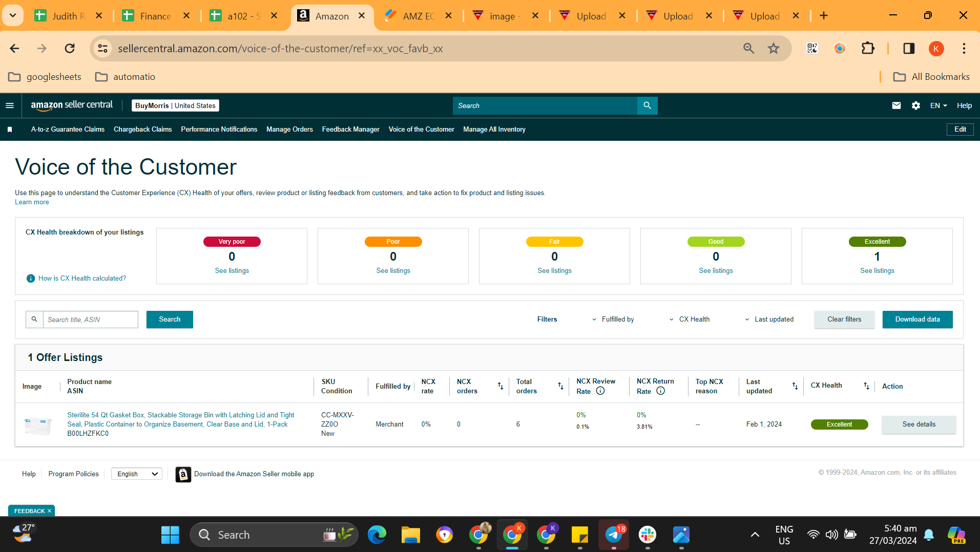980x552 pixels.
Task: Open the Seller Central hamburger menu
Action: [10, 105]
